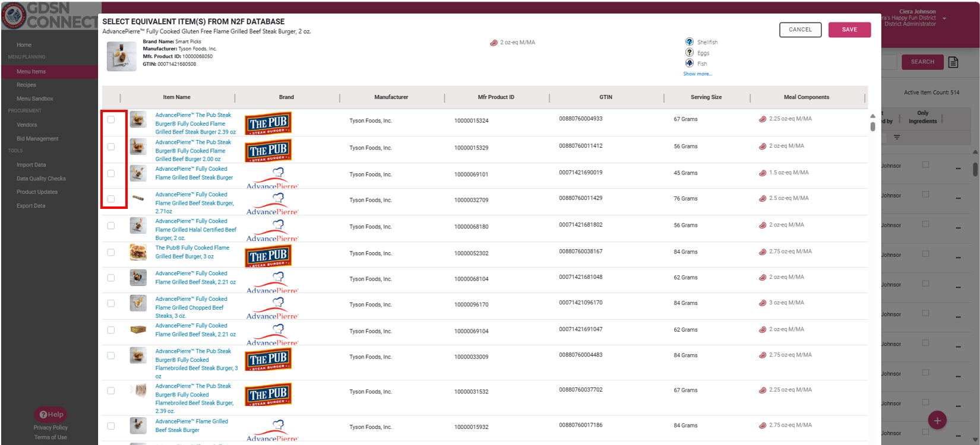
Task: Open Bid Management in sidebar
Action: click(x=37, y=139)
